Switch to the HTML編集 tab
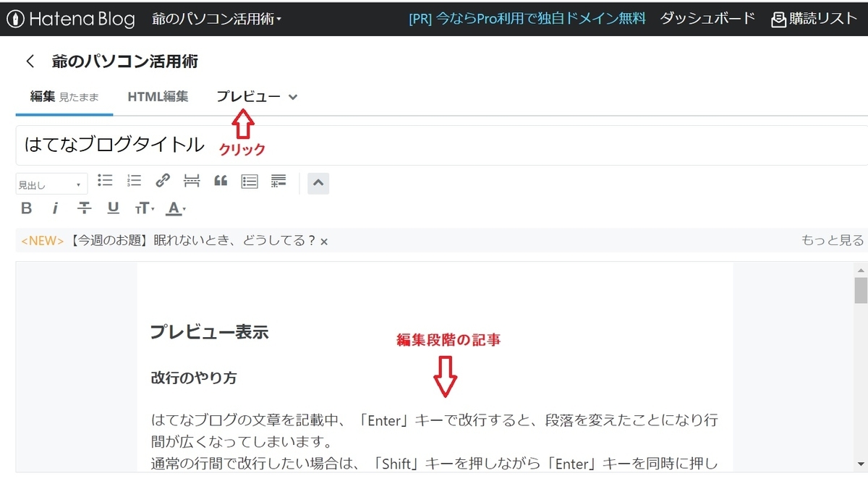 [x=158, y=95]
